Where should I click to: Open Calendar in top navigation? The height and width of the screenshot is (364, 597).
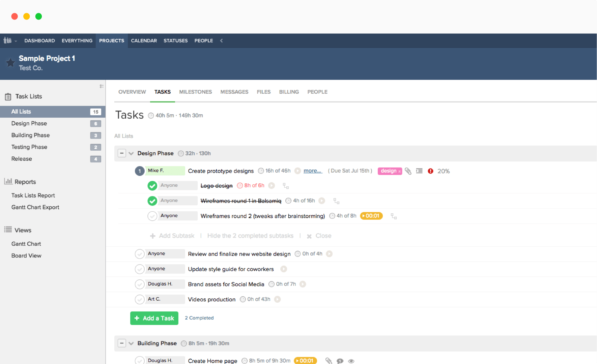tap(144, 40)
